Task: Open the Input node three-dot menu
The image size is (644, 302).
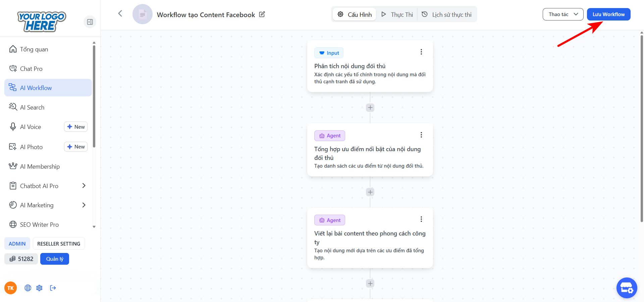Action: pos(421,52)
